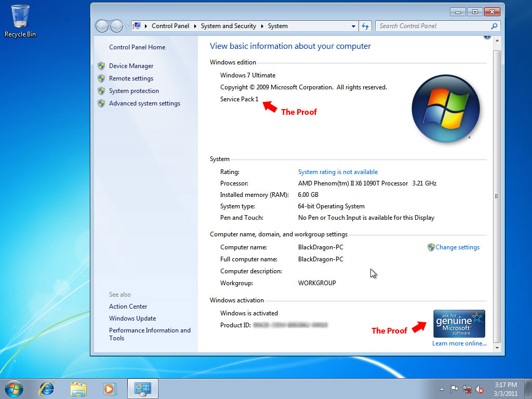The height and width of the screenshot is (399, 532).
Task: Click the Forward navigation arrow button
Action: pyautogui.click(x=116, y=26)
